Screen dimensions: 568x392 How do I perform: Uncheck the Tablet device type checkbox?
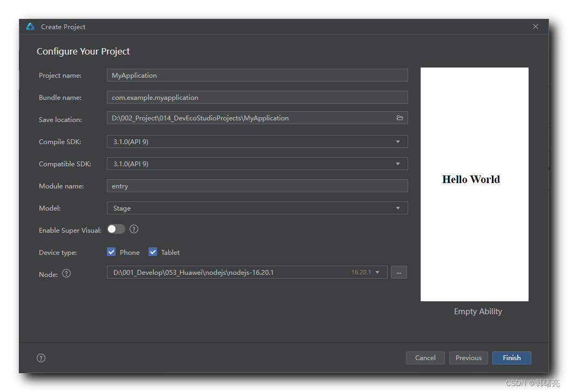[153, 252]
